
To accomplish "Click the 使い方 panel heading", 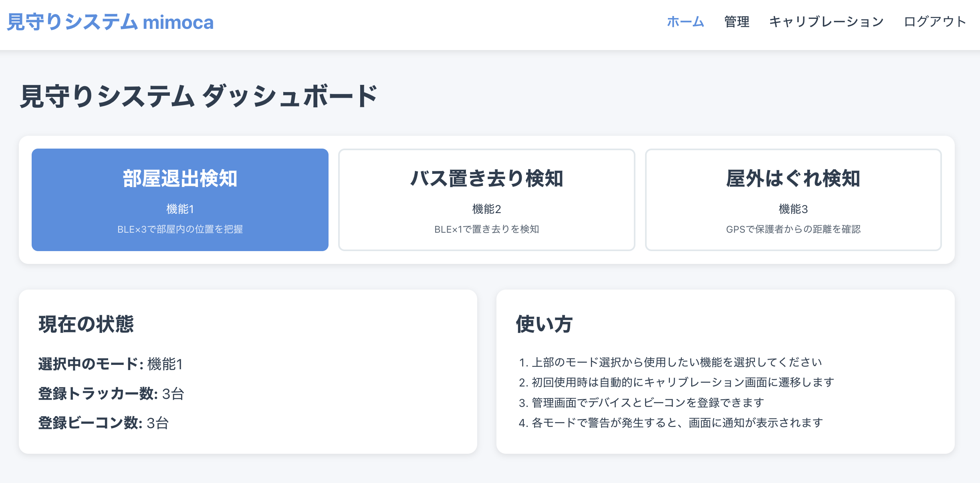I will point(544,324).
